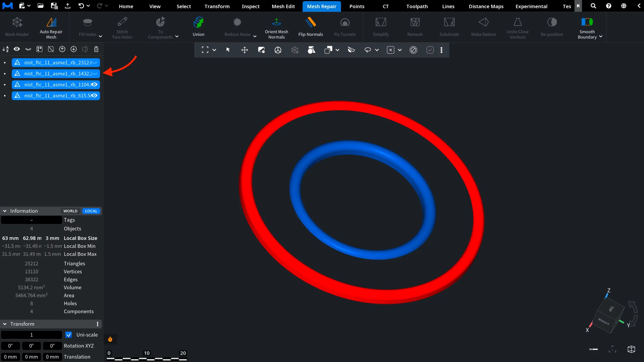Open the fit view dropdown in viewport toolbar
Image resolution: width=644 pixels, height=362 pixels.
pyautogui.click(x=214, y=50)
